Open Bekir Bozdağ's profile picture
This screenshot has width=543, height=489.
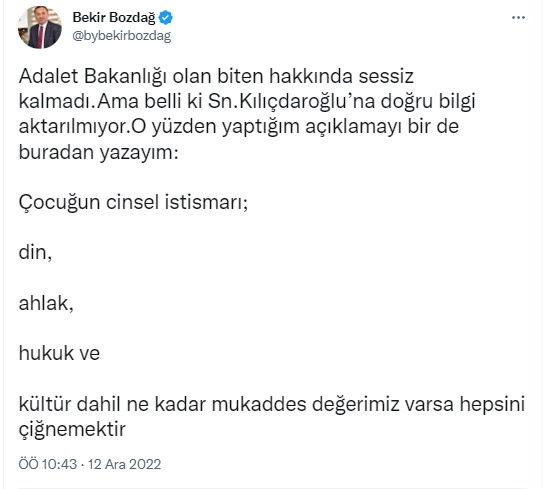(40, 27)
